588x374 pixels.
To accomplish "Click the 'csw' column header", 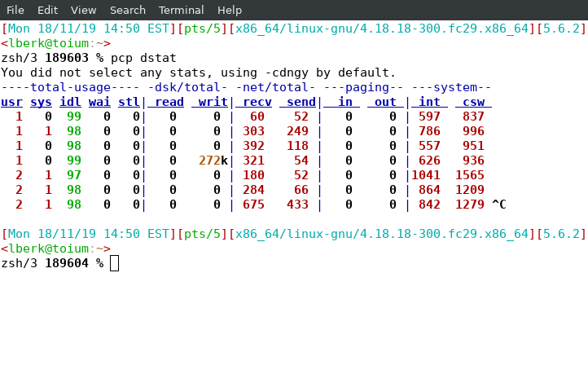I will click(473, 102).
